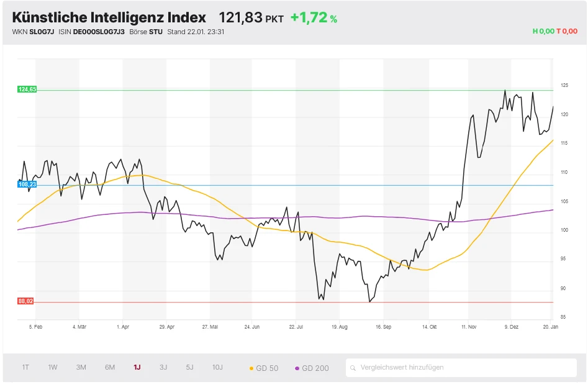Switch to the 3J timeframe

pyautogui.click(x=163, y=368)
